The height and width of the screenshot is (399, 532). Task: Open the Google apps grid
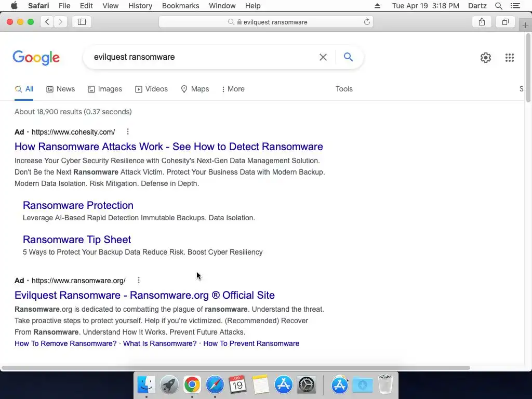coord(509,58)
